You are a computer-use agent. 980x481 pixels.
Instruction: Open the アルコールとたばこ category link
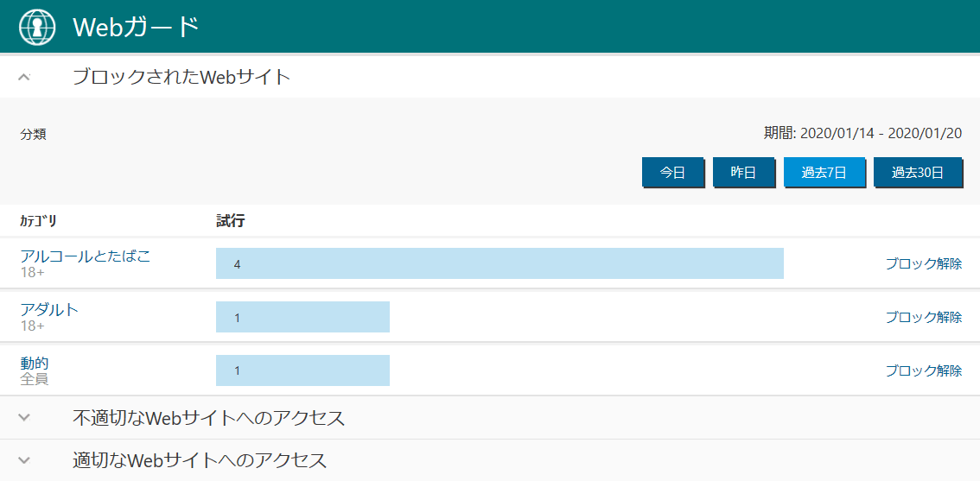pos(86,256)
